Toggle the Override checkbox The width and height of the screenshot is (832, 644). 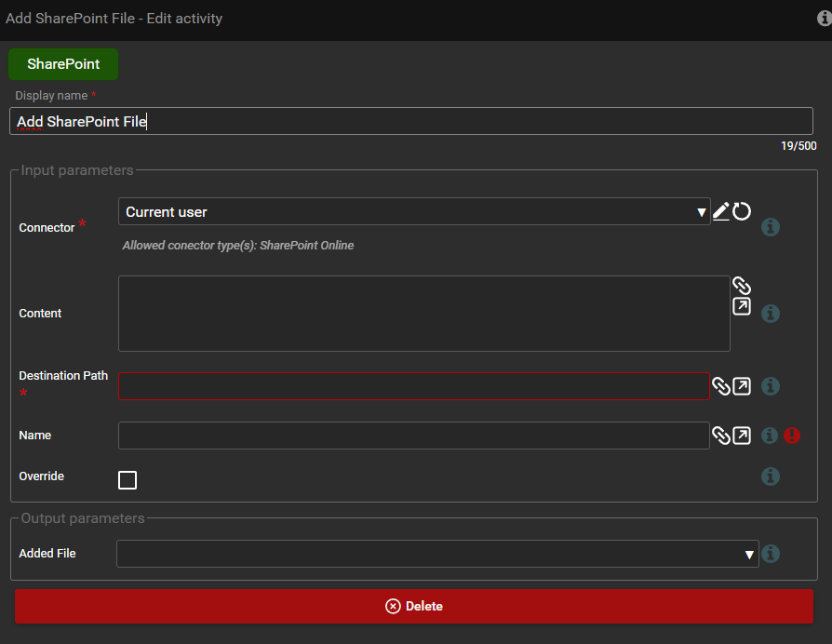pos(127,480)
